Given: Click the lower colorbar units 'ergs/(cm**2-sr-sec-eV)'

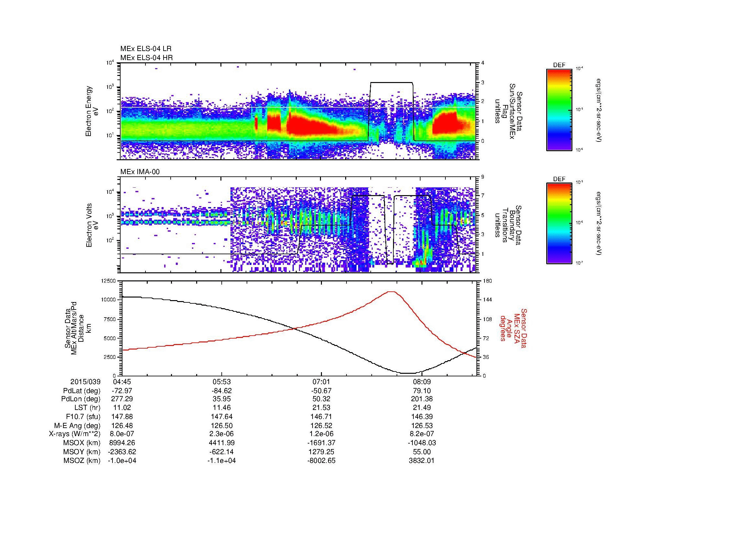Looking at the screenshot, I should tap(599, 224).
